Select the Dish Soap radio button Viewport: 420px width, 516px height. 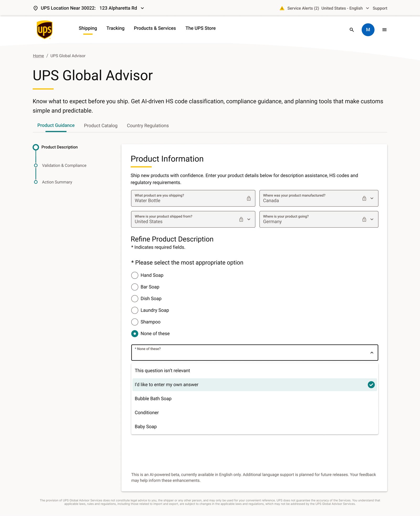click(x=135, y=299)
